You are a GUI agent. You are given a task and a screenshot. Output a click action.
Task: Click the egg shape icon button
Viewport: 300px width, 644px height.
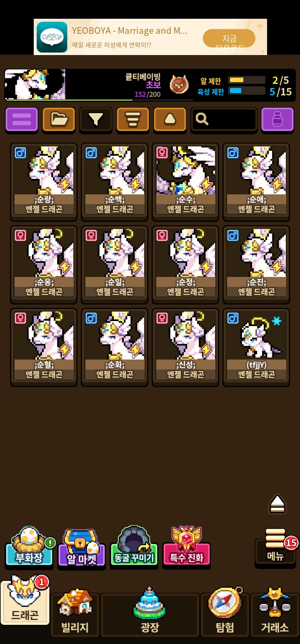[170, 120]
